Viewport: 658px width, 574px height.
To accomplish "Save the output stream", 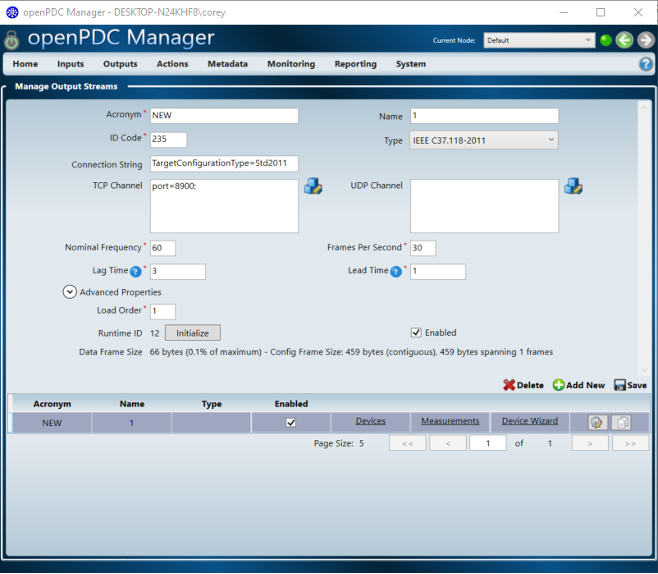I will tap(630, 385).
